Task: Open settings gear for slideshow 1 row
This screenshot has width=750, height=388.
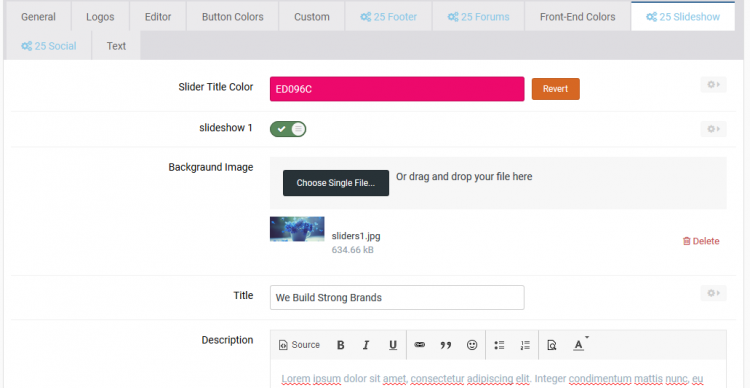Action: click(713, 129)
